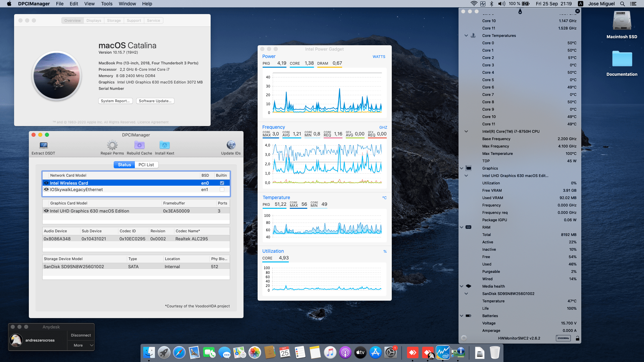Toggle visibility of IOSkywalkLegacyEthernet
The width and height of the screenshot is (644, 362).
(46, 189)
